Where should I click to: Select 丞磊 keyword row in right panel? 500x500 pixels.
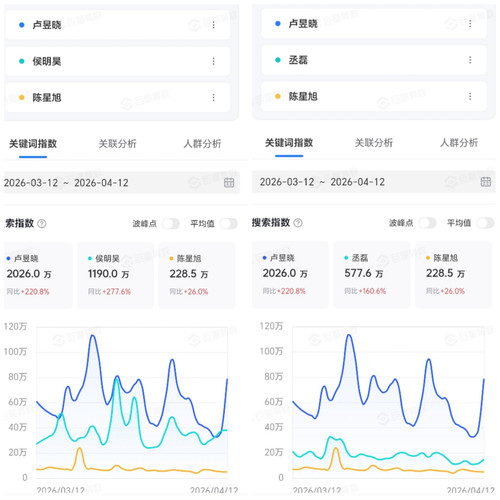(x=374, y=60)
